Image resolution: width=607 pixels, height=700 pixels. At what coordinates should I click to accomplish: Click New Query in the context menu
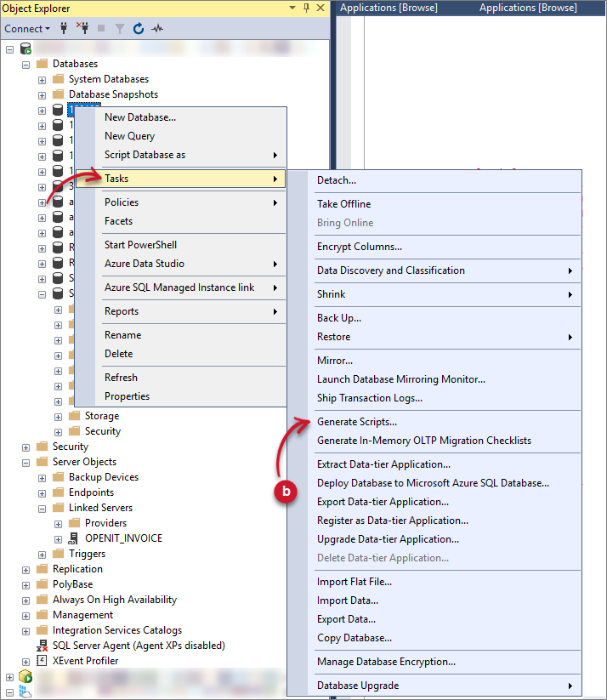tap(129, 136)
